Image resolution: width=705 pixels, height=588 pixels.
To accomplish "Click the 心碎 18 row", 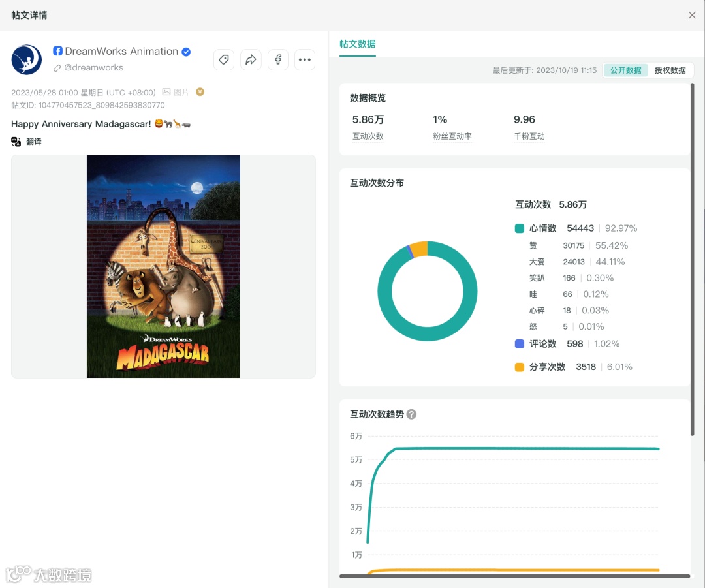I will (569, 310).
